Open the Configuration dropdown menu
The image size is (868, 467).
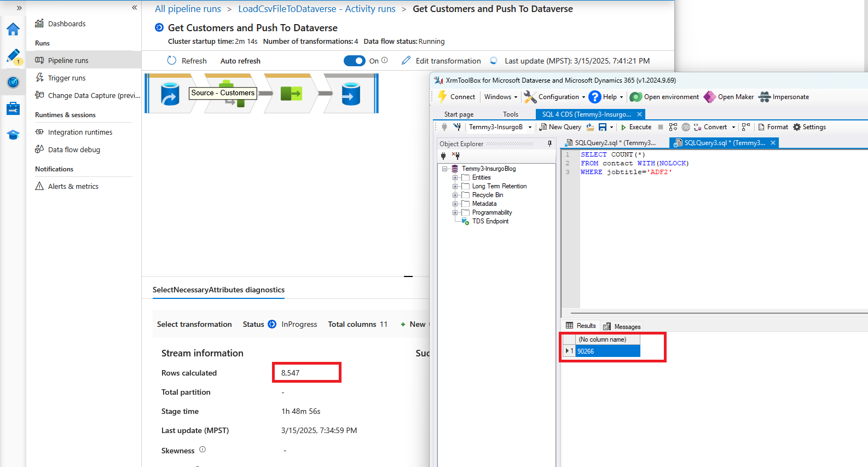click(554, 97)
